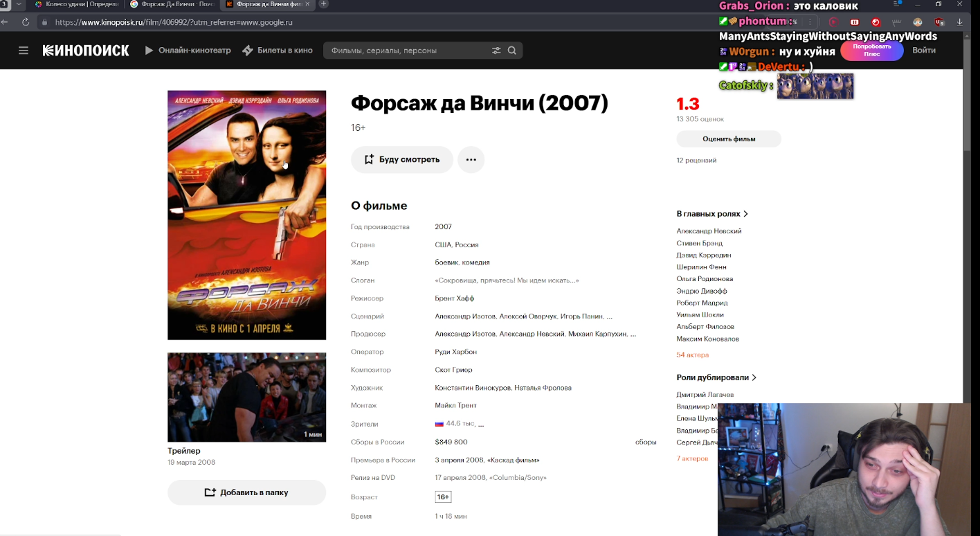Click the Попробовать Плюс button

(871, 51)
